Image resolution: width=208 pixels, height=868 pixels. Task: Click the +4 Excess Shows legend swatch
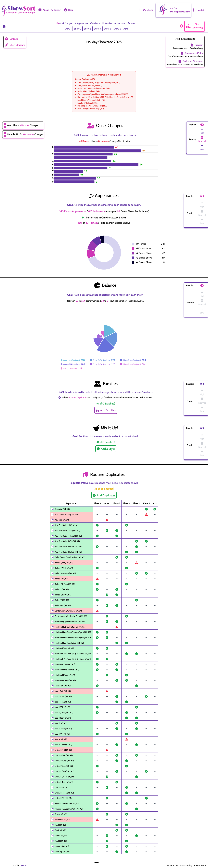point(133,262)
